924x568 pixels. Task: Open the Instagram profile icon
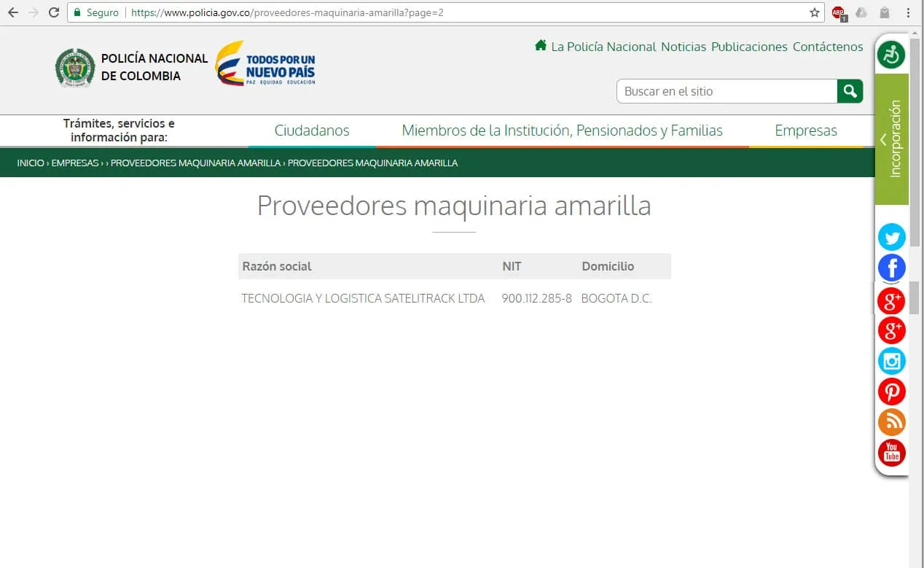coord(891,361)
